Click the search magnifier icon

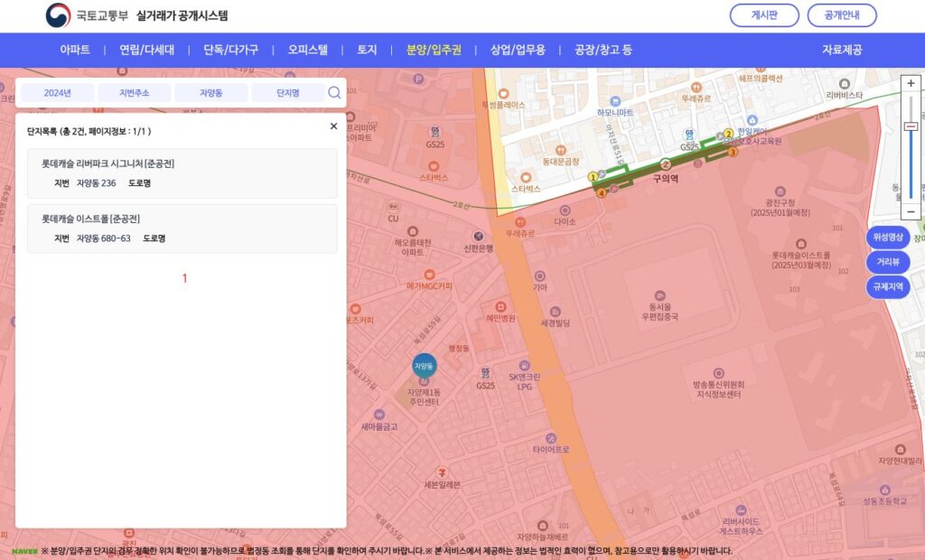pyautogui.click(x=334, y=93)
